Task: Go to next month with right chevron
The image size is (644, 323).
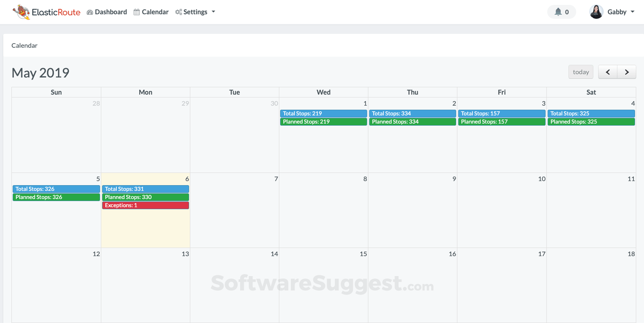Action: [x=626, y=72]
